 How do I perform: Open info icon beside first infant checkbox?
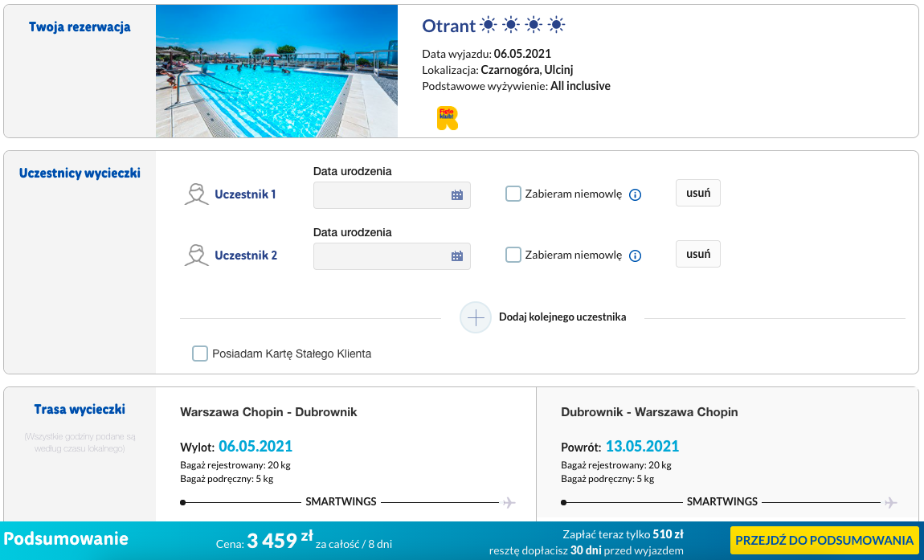635,194
